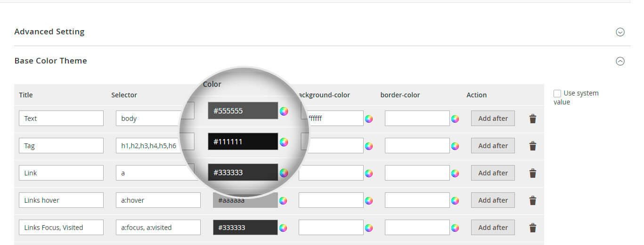Collapse the Base Color Theme section
Image resolution: width=644 pixels, height=245 pixels.
[x=620, y=61]
